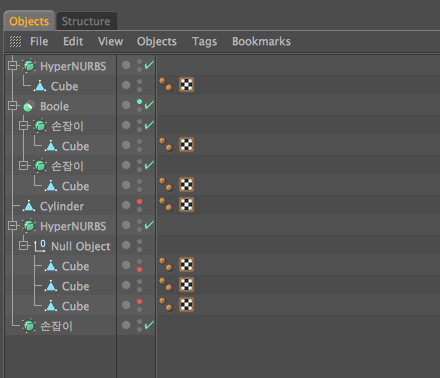Click checkerboard tag of Cube under first 손잡이
The height and width of the screenshot is (378, 440).
point(186,145)
